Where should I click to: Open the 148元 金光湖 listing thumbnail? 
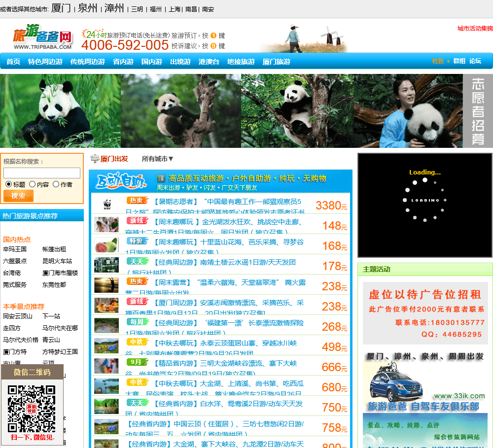[x=106, y=224]
